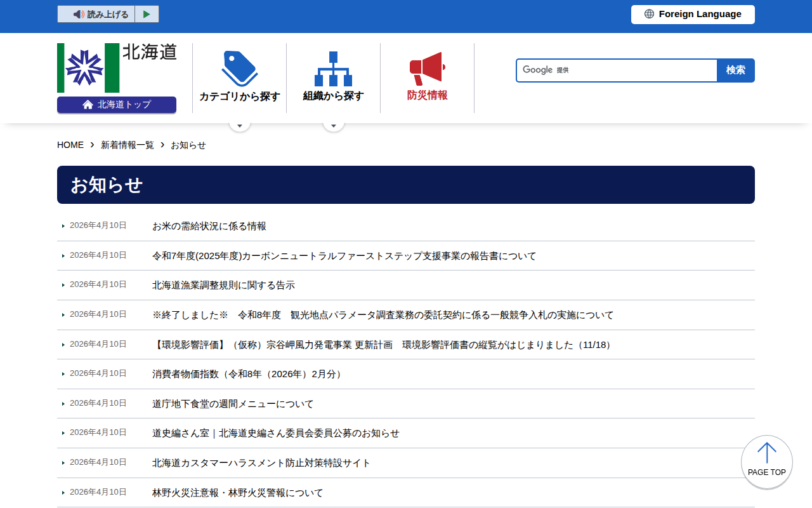The height and width of the screenshot is (508, 812).
Task: Expand the dropdown arrow under 組織から探す
Action: (x=334, y=124)
